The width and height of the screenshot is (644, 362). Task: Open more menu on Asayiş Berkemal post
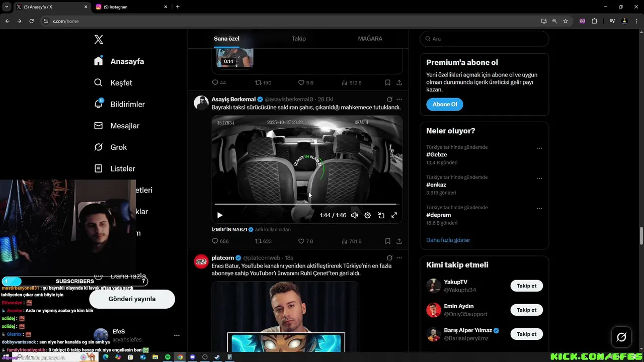[x=399, y=100]
